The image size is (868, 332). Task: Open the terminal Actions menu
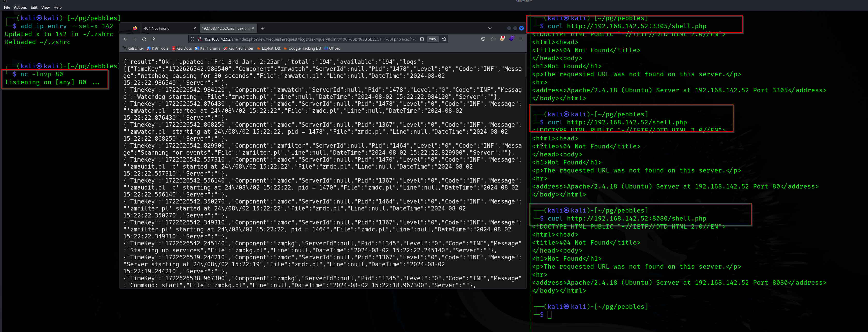click(20, 7)
